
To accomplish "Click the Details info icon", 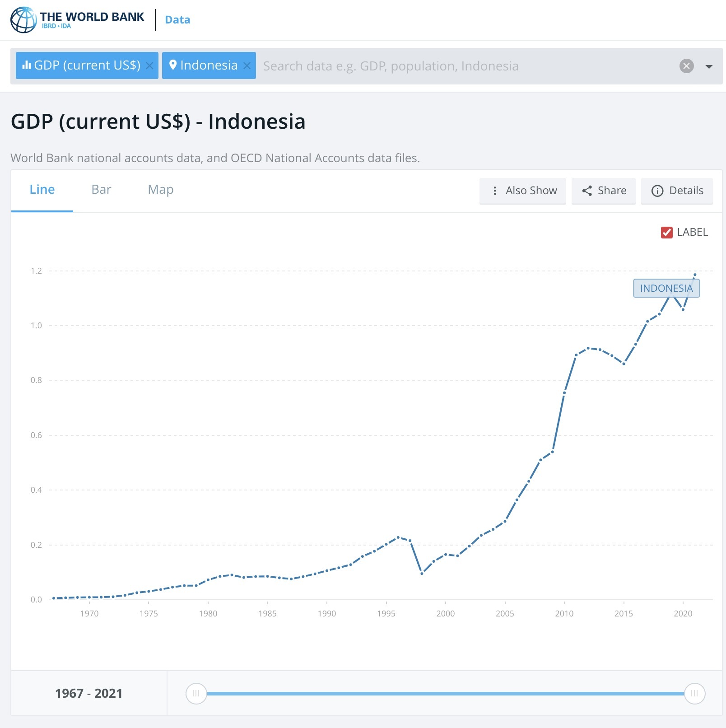I will point(657,191).
